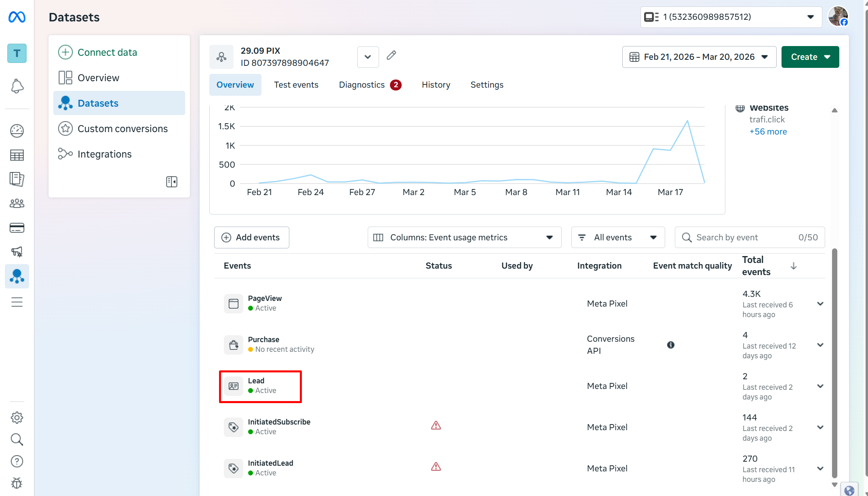
Task: Open Columns: Event usage metrics dropdown
Action: pos(464,237)
